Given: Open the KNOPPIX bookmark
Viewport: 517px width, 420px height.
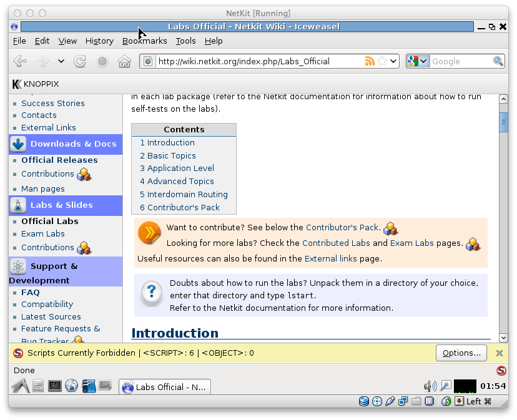Looking at the screenshot, I should pyautogui.click(x=36, y=84).
